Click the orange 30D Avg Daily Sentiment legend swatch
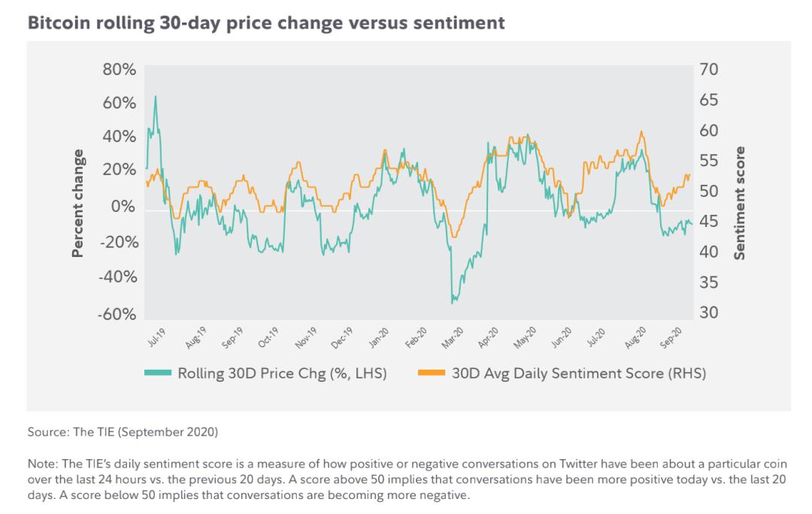This screenshot has width=812, height=514. pyautogui.click(x=432, y=373)
